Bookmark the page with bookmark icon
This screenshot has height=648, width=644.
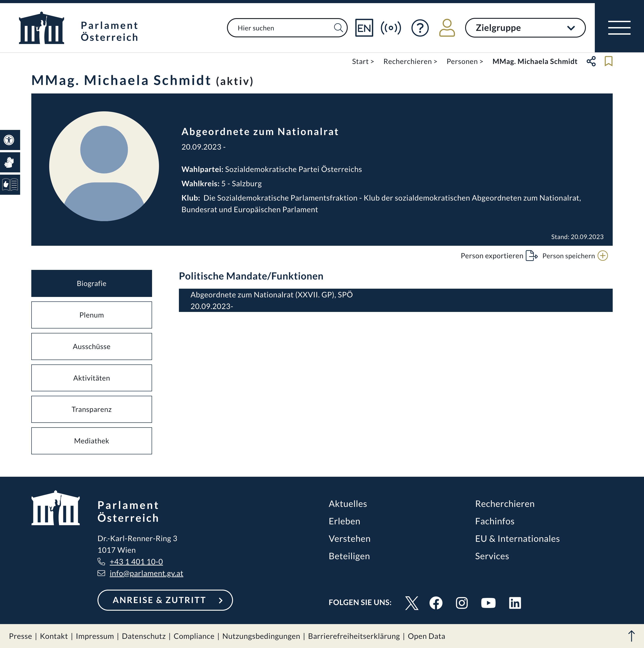(608, 61)
